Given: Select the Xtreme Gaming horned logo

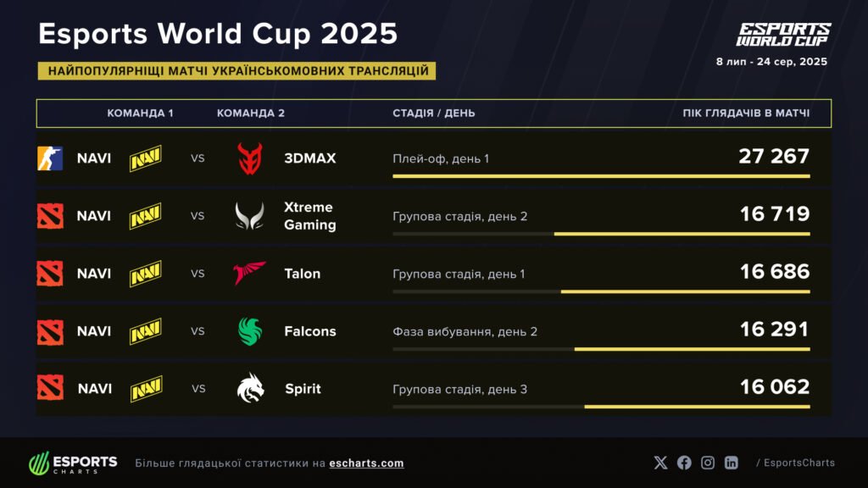Looking at the screenshot, I should click(x=250, y=216).
